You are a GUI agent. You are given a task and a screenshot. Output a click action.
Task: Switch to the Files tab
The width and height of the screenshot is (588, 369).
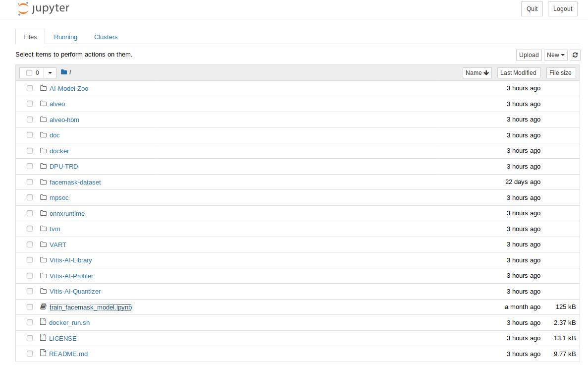[30, 37]
